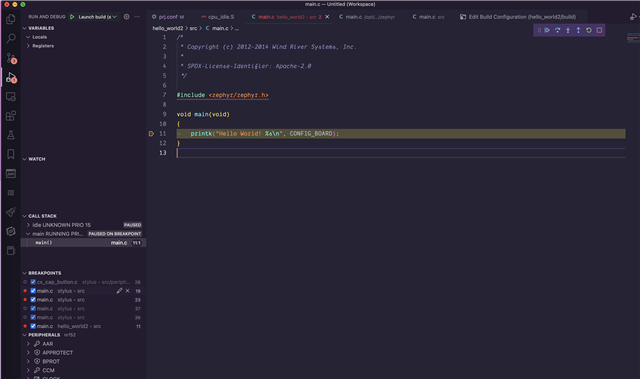The image size is (640, 379).
Task: Expand the Registers tree node
Action: pos(28,46)
